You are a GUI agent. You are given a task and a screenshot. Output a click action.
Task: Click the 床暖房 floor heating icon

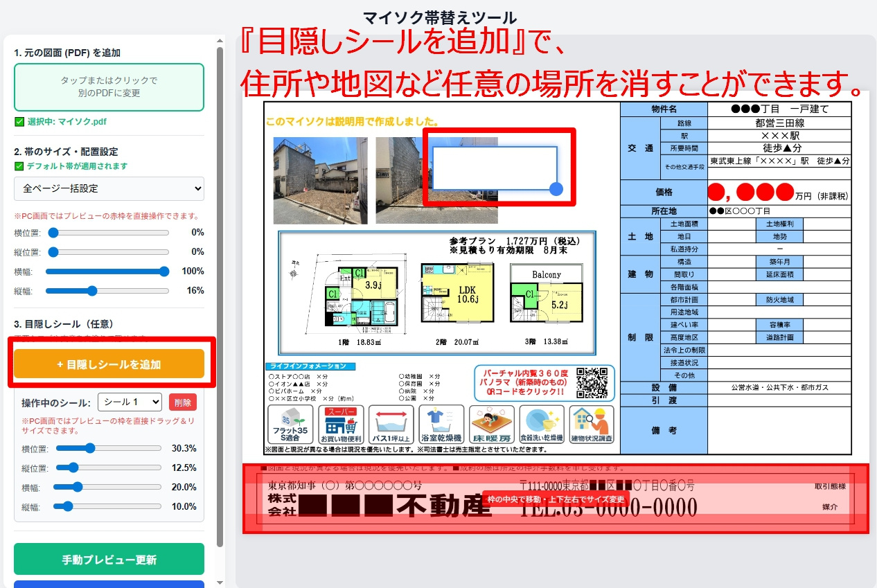pyautogui.click(x=491, y=425)
